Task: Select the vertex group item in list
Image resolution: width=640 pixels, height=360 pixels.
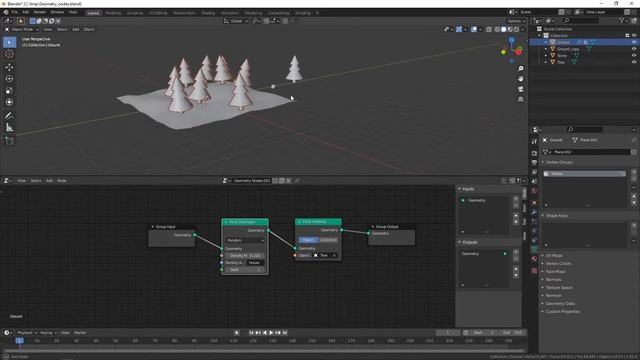Action: pos(584,174)
